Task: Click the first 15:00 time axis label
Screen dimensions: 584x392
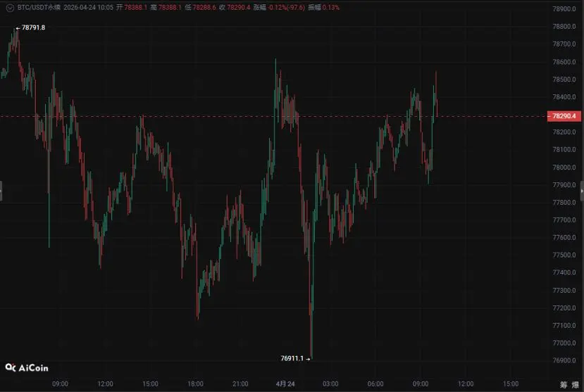Action: [150, 384]
